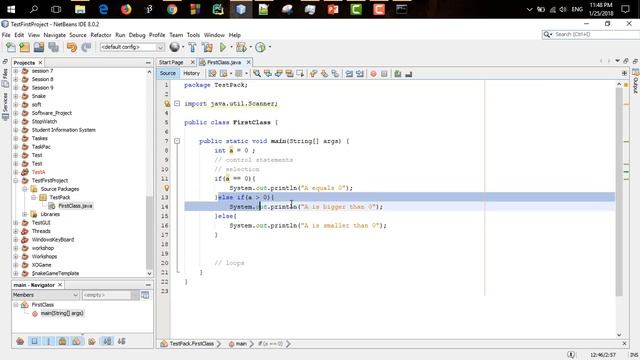Click Find Previous Occurrence editor icon

pos(268,73)
